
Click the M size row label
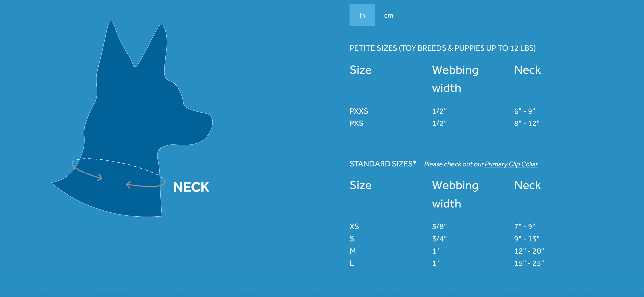[353, 251]
